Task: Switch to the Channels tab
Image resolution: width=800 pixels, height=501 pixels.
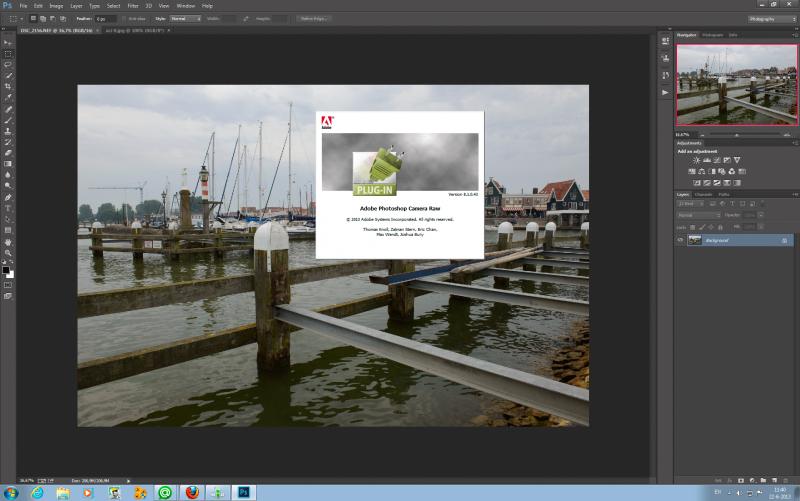Action: (703, 194)
